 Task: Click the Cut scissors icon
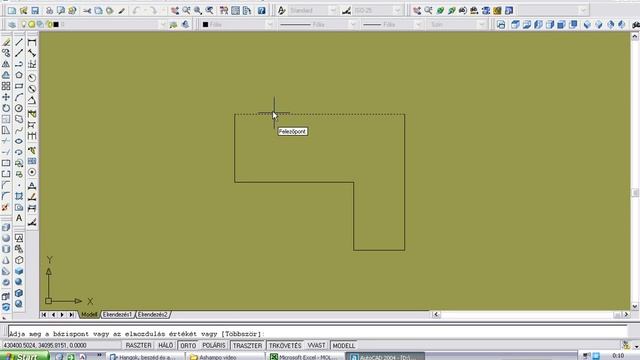(87, 11)
